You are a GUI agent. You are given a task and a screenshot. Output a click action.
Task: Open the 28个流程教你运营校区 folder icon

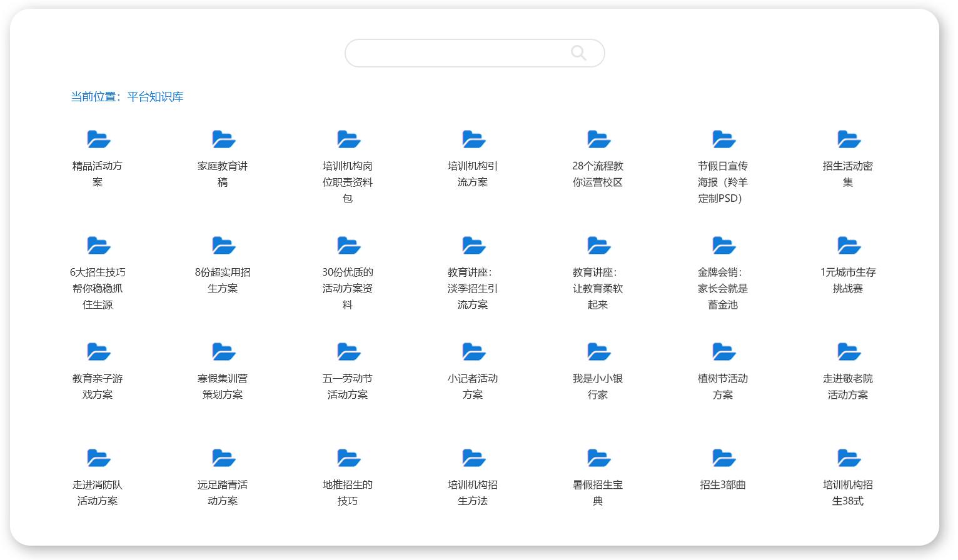(x=598, y=139)
